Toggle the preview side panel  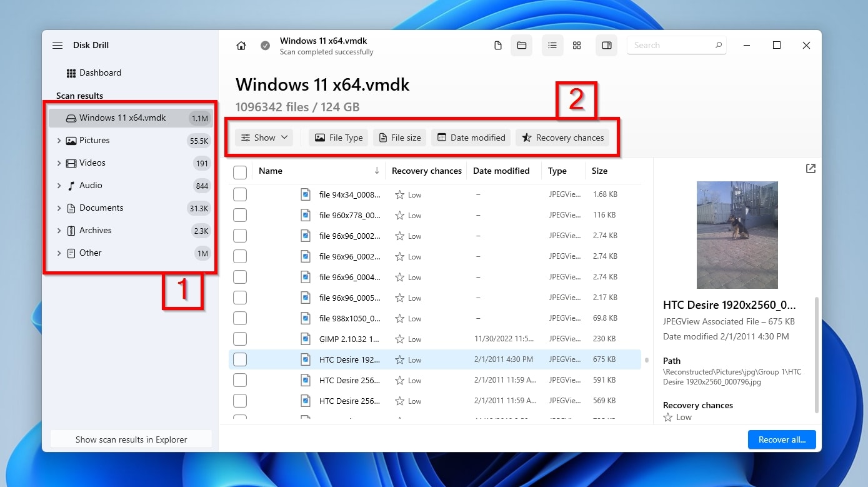pos(606,46)
